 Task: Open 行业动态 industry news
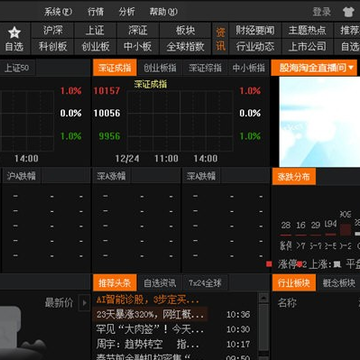pyautogui.click(x=255, y=47)
